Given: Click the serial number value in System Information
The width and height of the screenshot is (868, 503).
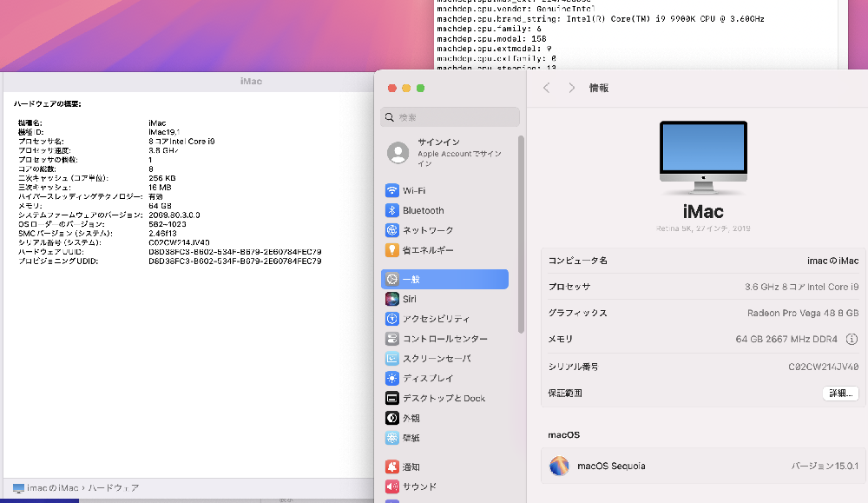Looking at the screenshot, I should tap(179, 242).
